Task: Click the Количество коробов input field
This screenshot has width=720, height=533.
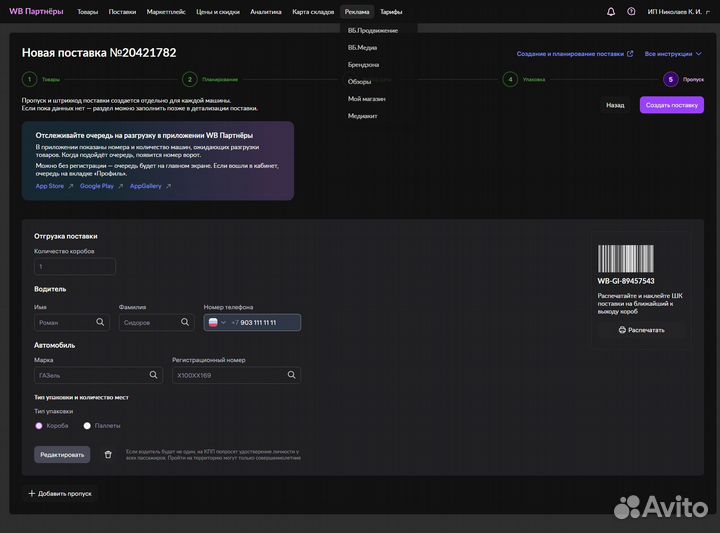Action: pyautogui.click(x=75, y=267)
